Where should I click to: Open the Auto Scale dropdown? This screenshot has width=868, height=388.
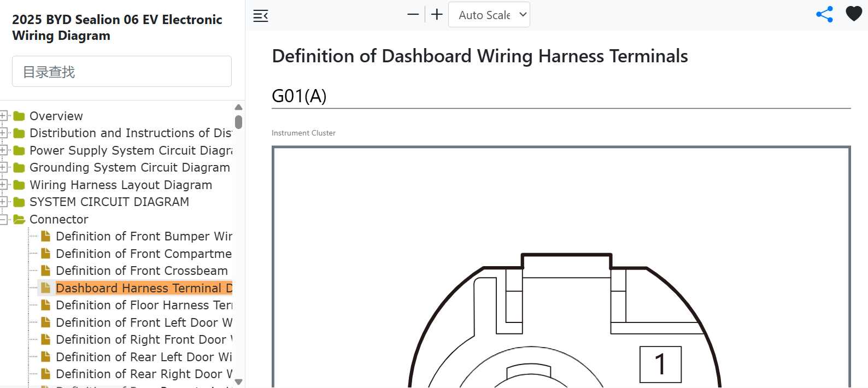[489, 15]
